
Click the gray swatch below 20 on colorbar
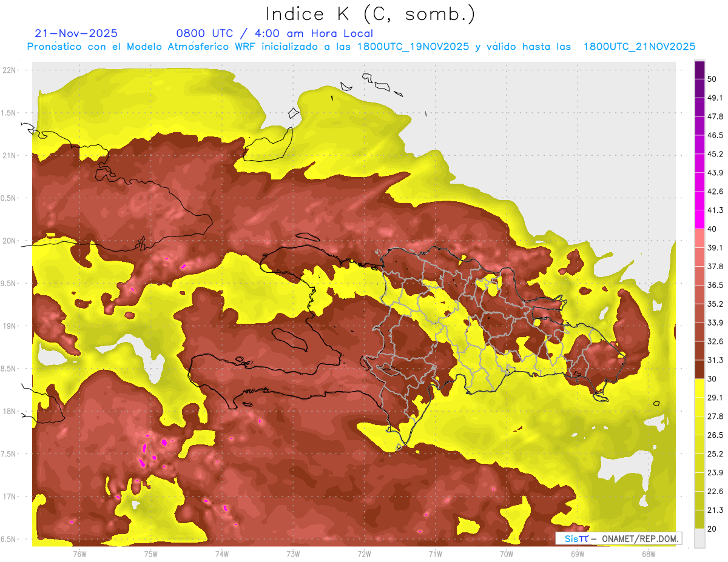coord(699,538)
